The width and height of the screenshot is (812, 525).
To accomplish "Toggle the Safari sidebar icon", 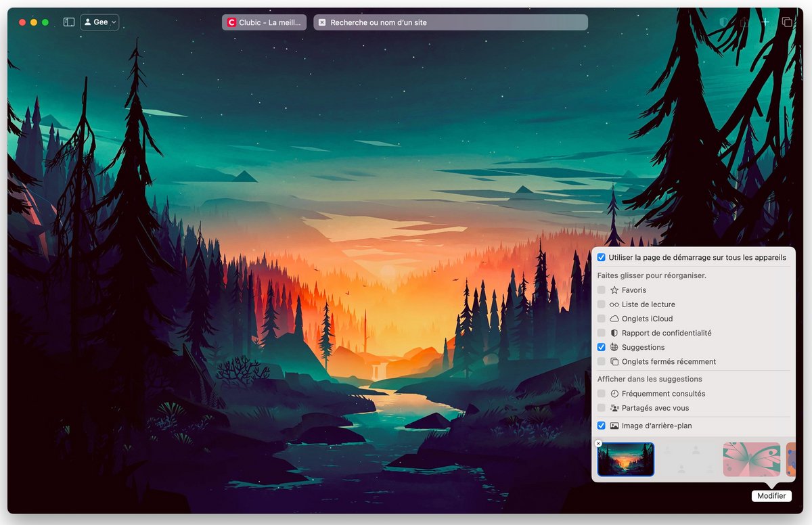I will pos(69,22).
